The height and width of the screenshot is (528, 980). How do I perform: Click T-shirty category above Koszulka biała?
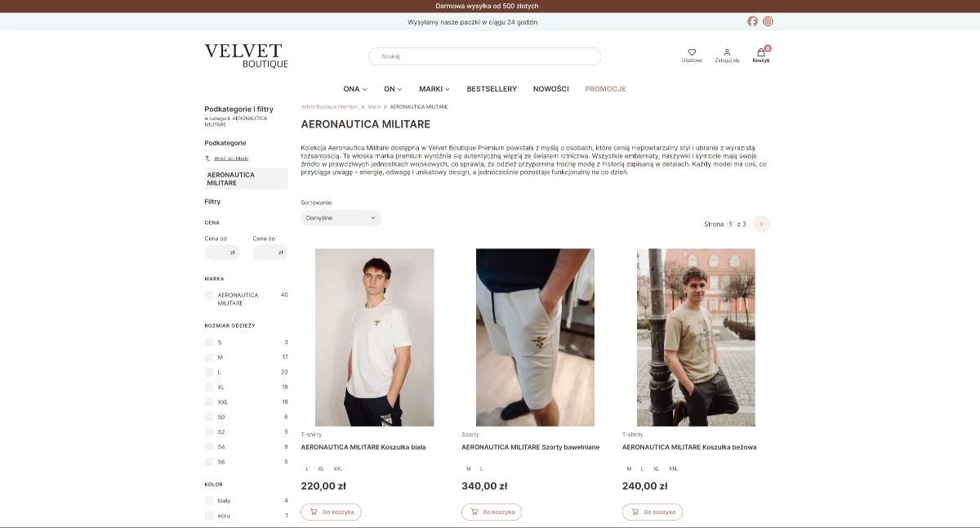click(x=311, y=435)
